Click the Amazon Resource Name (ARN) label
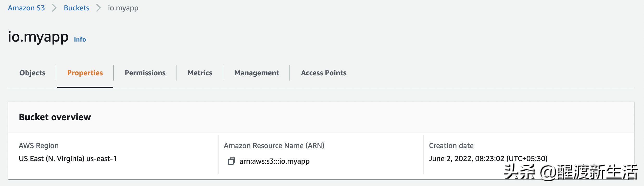644x186 pixels. point(274,146)
